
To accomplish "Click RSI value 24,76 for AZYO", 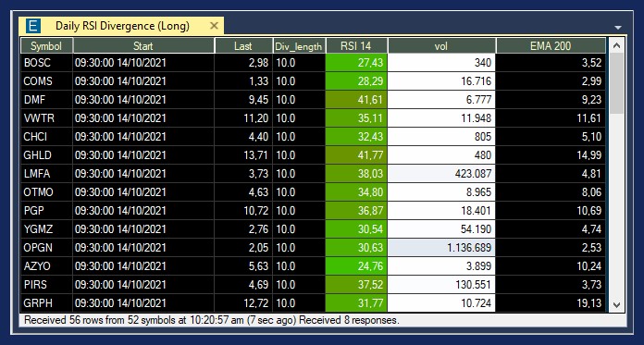I will click(x=356, y=265).
